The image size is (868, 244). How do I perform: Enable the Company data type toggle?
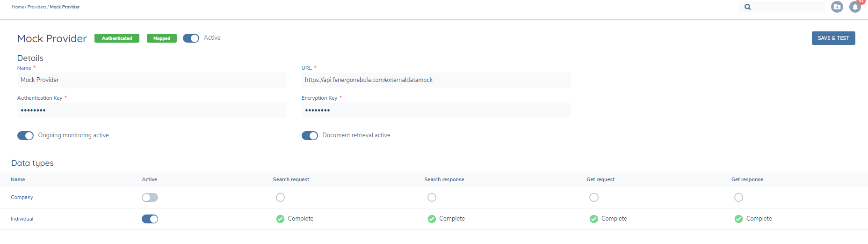click(x=150, y=197)
